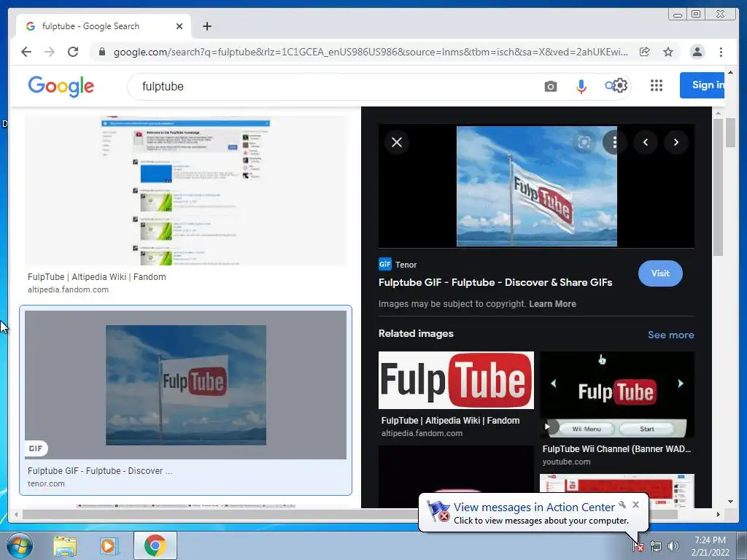This screenshot has width=747, height=560.
Task: Open FulpTube Wii Channel related image
Action: (x=617, y=394)
